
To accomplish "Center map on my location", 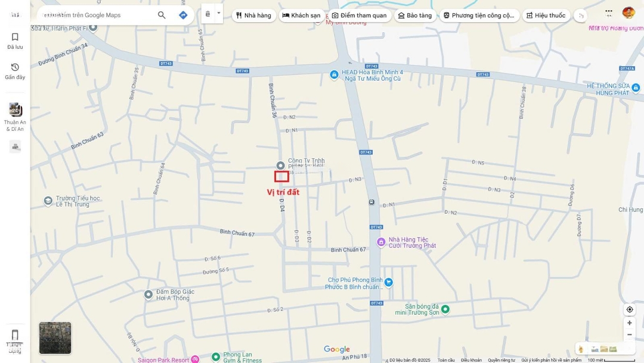I will coord(629,309).
